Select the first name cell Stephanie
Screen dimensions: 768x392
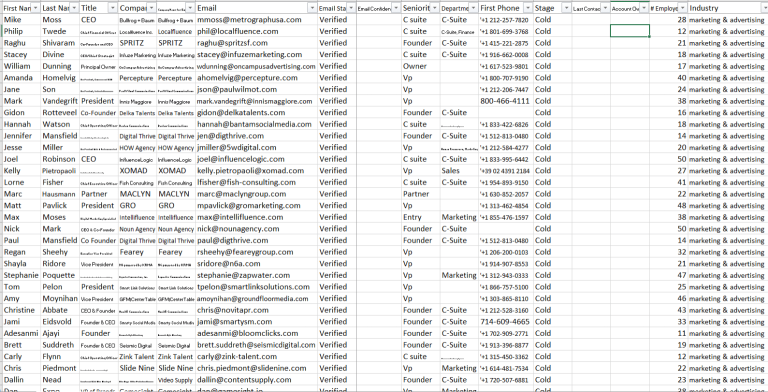tap(21, 275)
